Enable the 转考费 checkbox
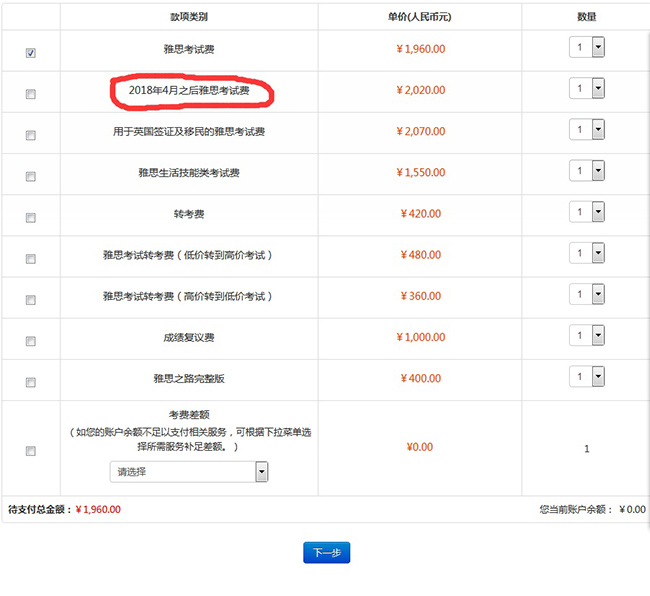Image resolution: width=650 pixels, height=596 pixels. point(30,217)
